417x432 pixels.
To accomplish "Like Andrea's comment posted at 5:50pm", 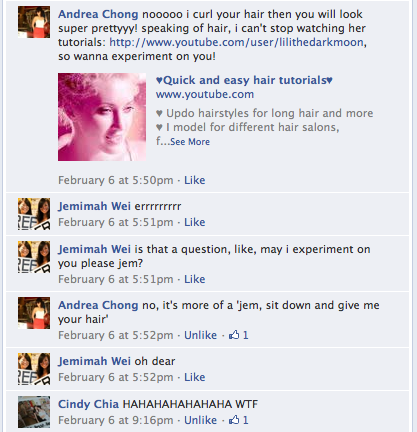I will tap(195, 180).
